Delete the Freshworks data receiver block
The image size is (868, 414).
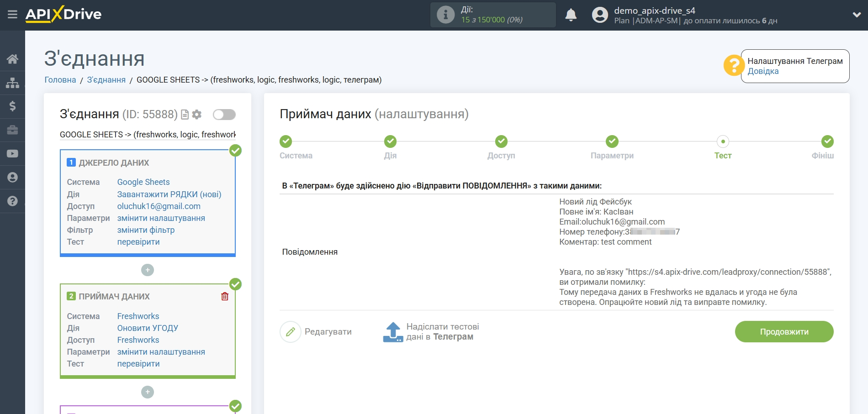[225, 296]
